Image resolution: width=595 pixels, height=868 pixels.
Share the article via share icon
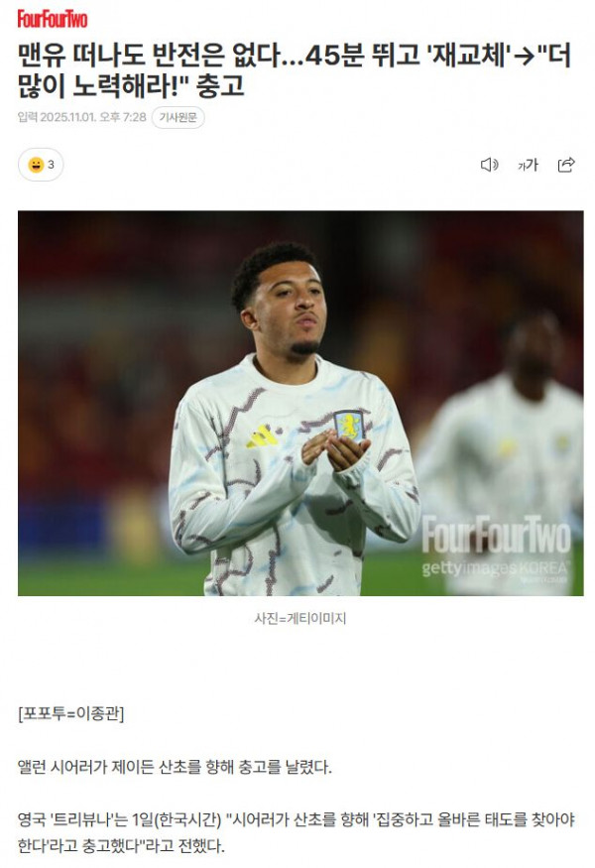point(565,165)
